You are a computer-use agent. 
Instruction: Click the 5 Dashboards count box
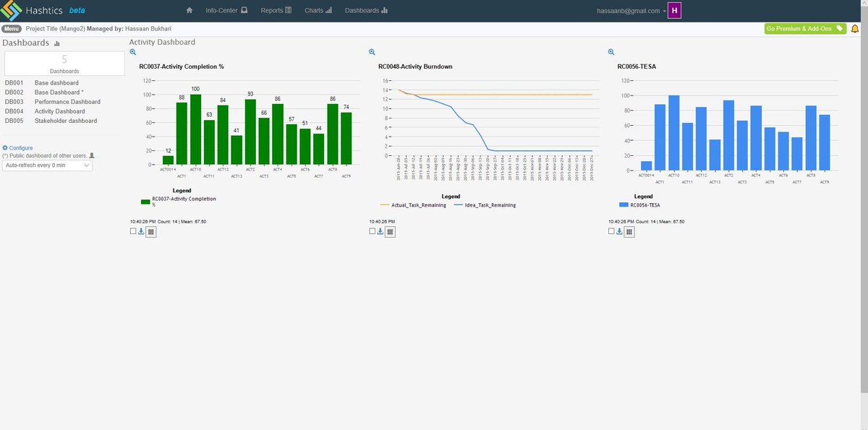pyautogui.click(x=64, y=64)
